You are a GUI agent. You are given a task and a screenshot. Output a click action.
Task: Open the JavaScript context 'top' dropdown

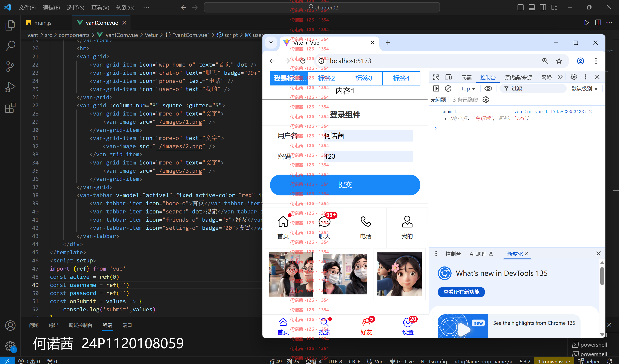468,89
